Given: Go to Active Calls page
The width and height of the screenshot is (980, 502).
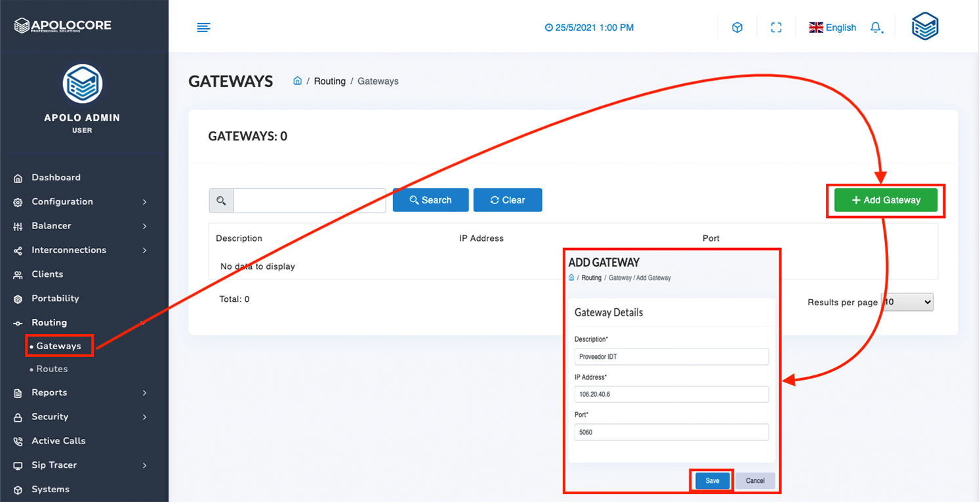Looking at the screenshot, I should 58,441.
